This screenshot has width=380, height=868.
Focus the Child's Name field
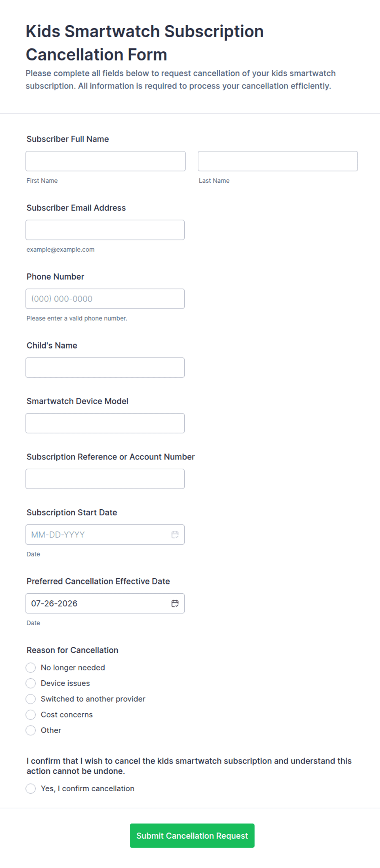click(x=105, y=368)
